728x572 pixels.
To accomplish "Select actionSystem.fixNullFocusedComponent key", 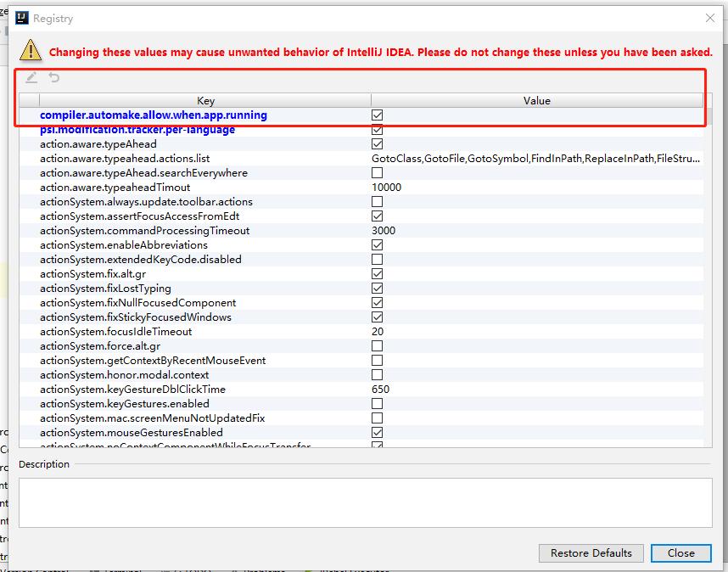I will coord(138,303).
